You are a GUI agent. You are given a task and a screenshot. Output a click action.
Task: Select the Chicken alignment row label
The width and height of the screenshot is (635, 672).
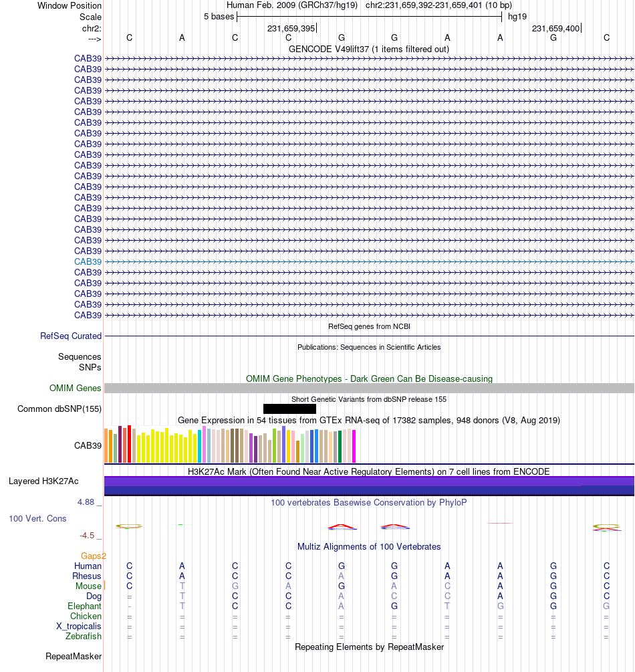tap(86, 617)
